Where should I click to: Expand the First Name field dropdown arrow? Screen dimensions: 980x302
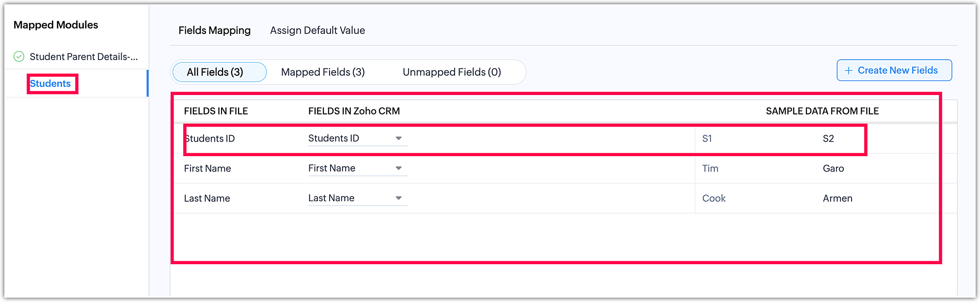[x=398, y=168]
